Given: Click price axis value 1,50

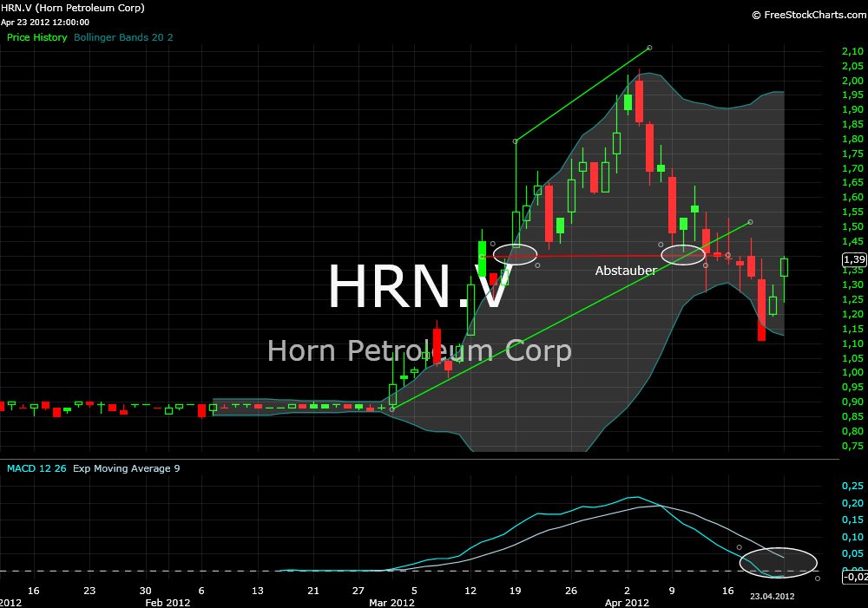Looking at the screenshot, I should point(852,226).
